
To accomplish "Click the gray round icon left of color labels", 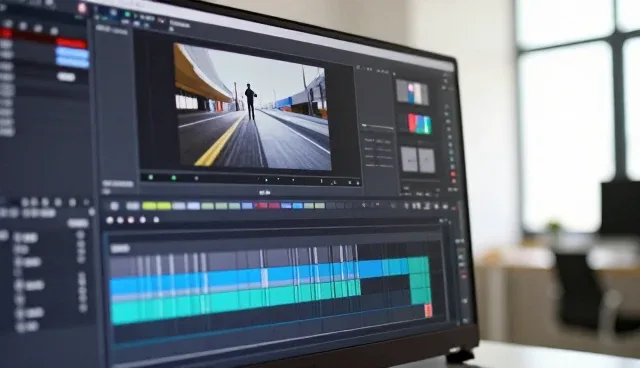I will [x=114, y=206].
